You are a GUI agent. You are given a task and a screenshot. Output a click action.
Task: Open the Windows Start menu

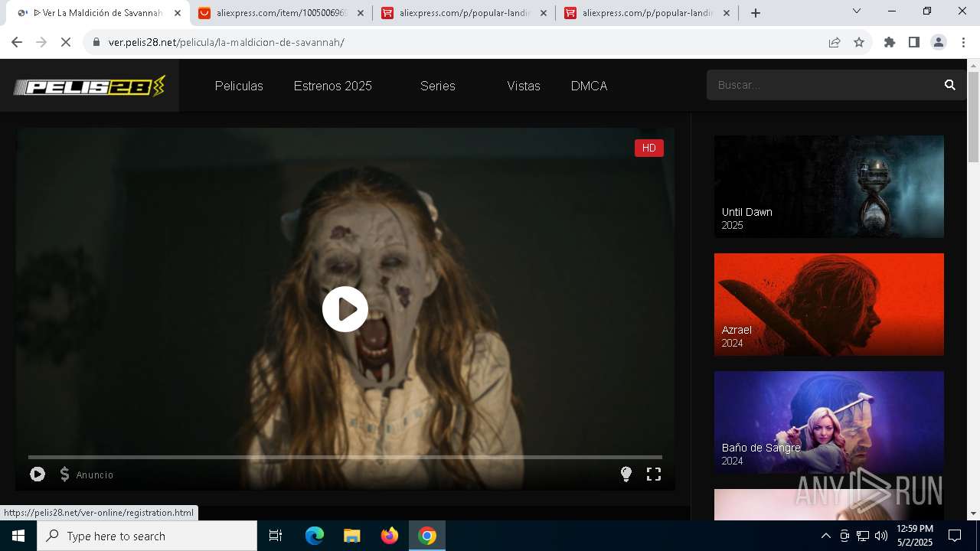tap(18, 536)
